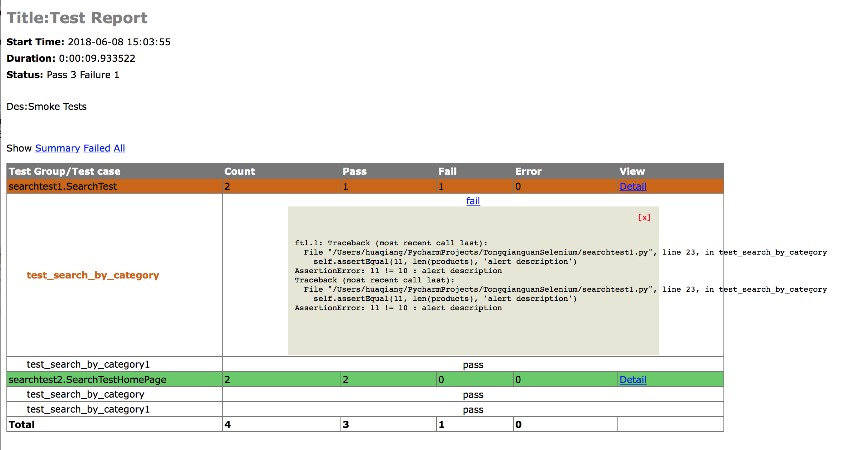Click the Total row label
The width and height of the screenshot is (868, 450).
(x=22, y=424)
